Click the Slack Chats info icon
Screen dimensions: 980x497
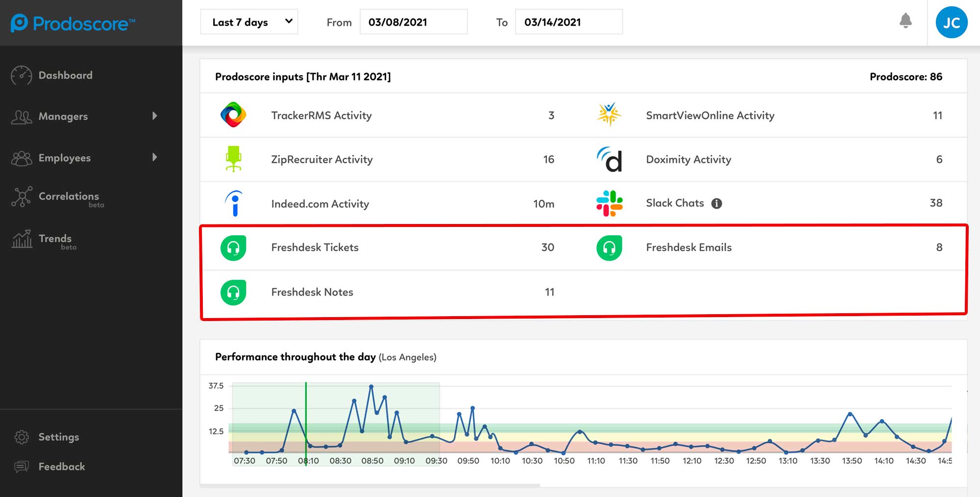(716, 203)
